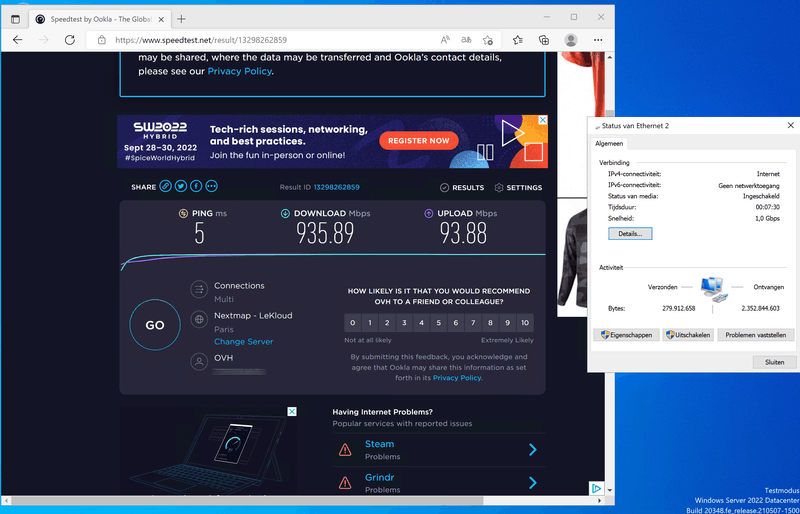Open the tab actions menu icon
The height and width of the screenshot is (514, 800).
[x=15, y=19]
